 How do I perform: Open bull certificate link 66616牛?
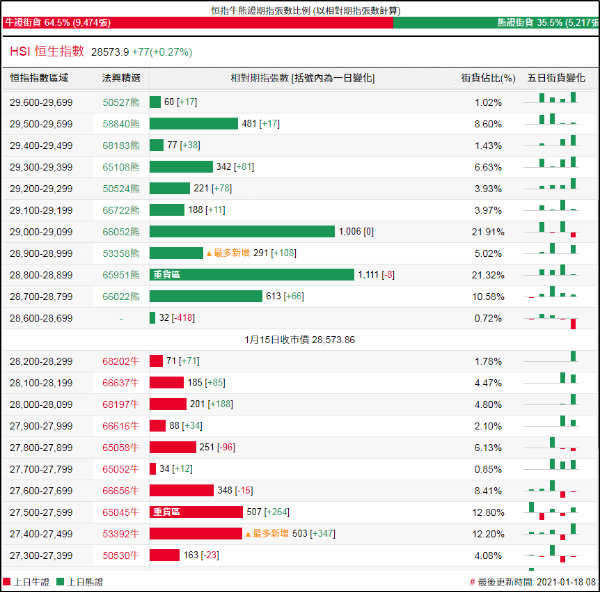[x=121, y=426]
